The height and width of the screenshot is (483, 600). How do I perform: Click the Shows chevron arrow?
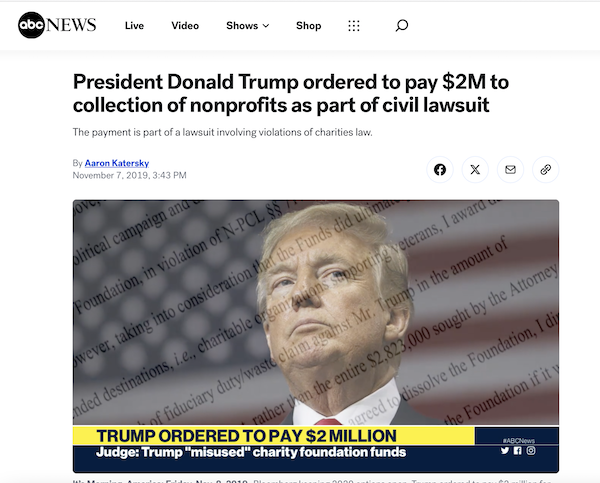coord(266,26)
